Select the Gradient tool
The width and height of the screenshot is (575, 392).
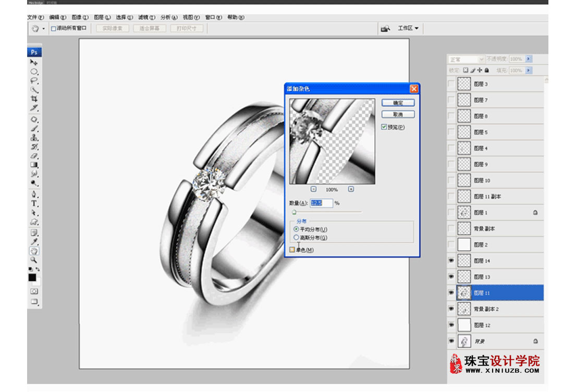pos(34,165)
